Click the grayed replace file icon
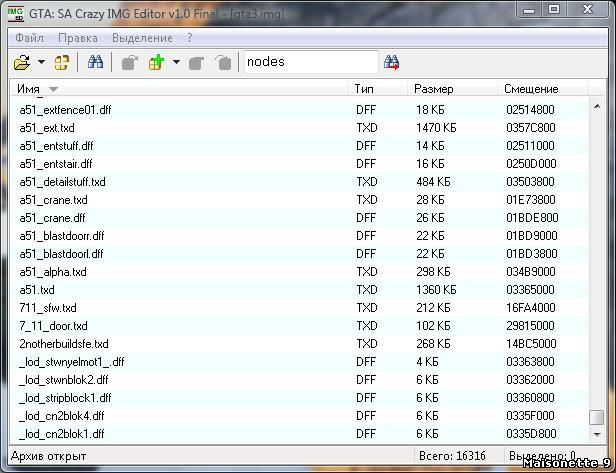The height and width of the screenshot is (473, 616). (196, 63)
